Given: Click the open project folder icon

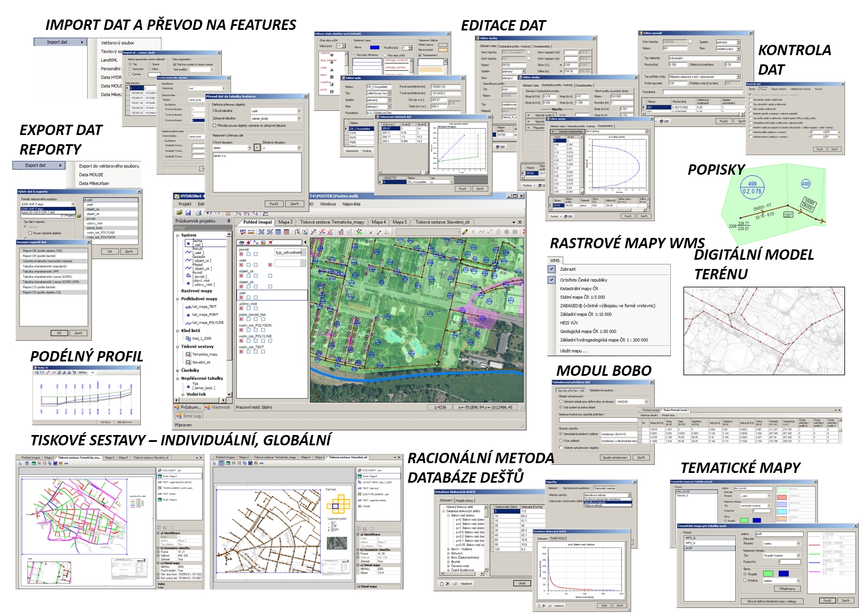Looking at the screenshot, I should [x=180, y=213].
